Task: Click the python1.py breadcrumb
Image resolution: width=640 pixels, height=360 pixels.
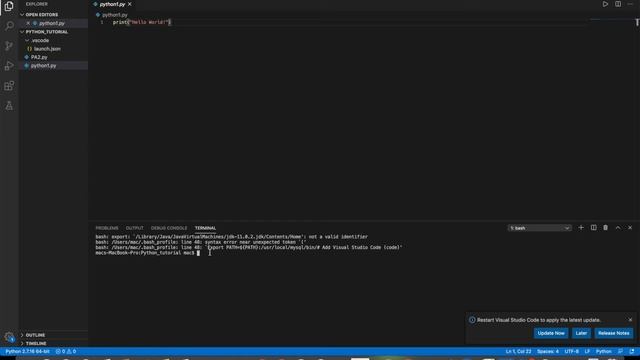Action: (115, 15)
